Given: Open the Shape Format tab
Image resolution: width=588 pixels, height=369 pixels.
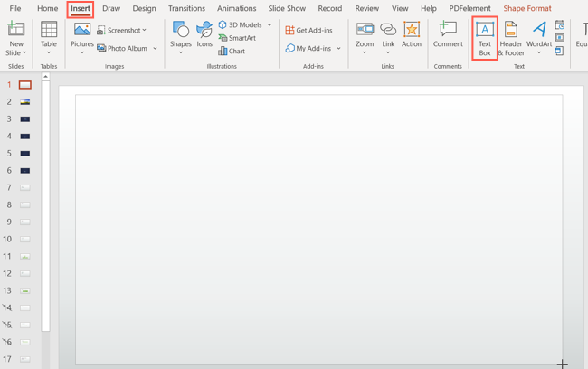Looking at the screenshot, I should click(527, 8).
